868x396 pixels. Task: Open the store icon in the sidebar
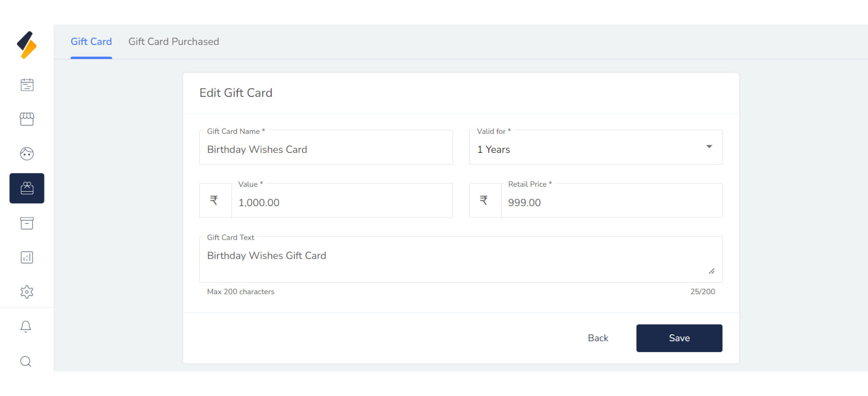[x=27, y=119]
